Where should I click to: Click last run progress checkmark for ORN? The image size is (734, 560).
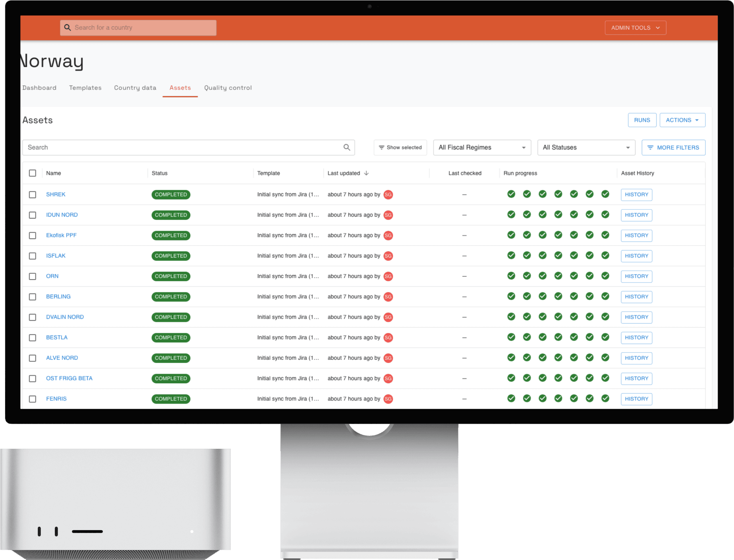[x=605, y=276]
